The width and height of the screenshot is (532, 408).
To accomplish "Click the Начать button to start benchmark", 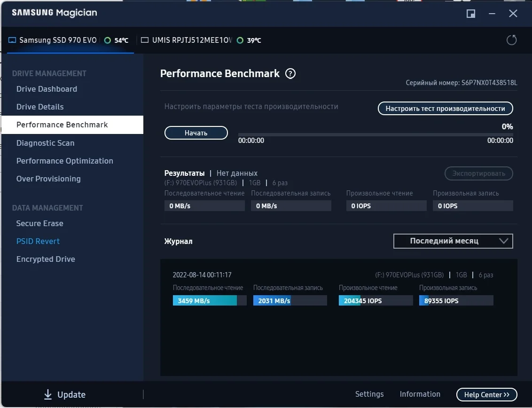I will tap(196, 133).
